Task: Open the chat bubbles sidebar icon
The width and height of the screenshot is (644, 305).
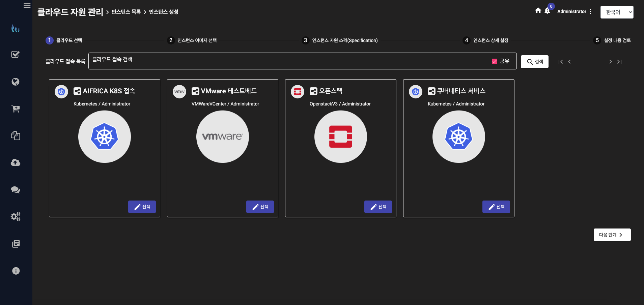Action: point(16,190)
